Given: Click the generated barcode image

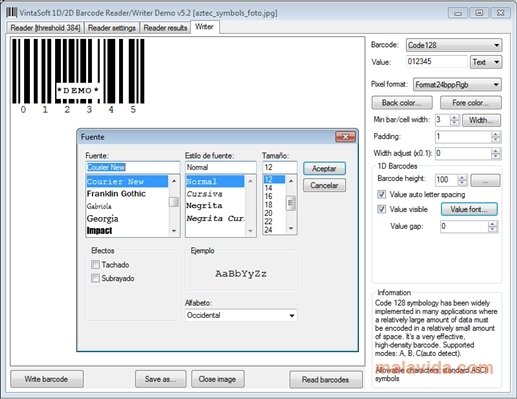Looking at the screenshot, I should 78,76.
